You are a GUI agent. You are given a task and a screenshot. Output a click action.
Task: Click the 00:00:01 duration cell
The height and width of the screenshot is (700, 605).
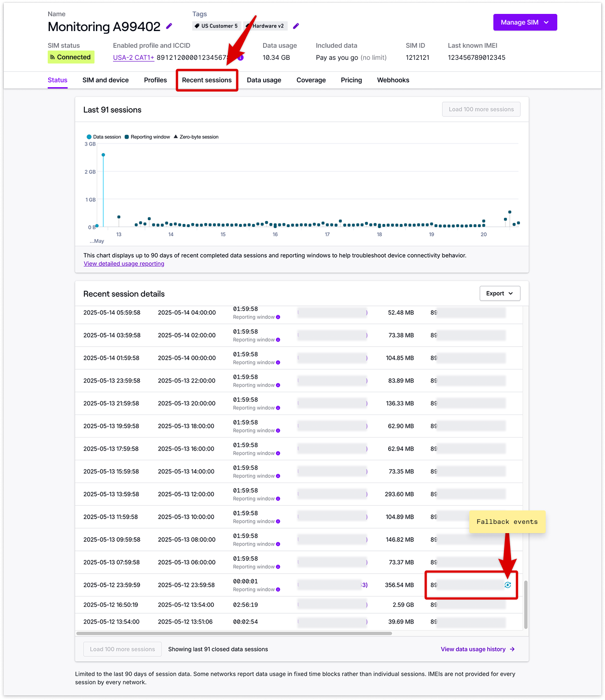click(246, 581)
